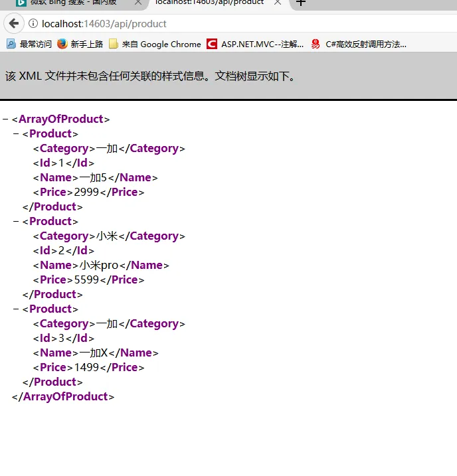
Task: Click the red icon beside C#高效反射调用方法
Action: pyautogui.click(x=316, y=44)
